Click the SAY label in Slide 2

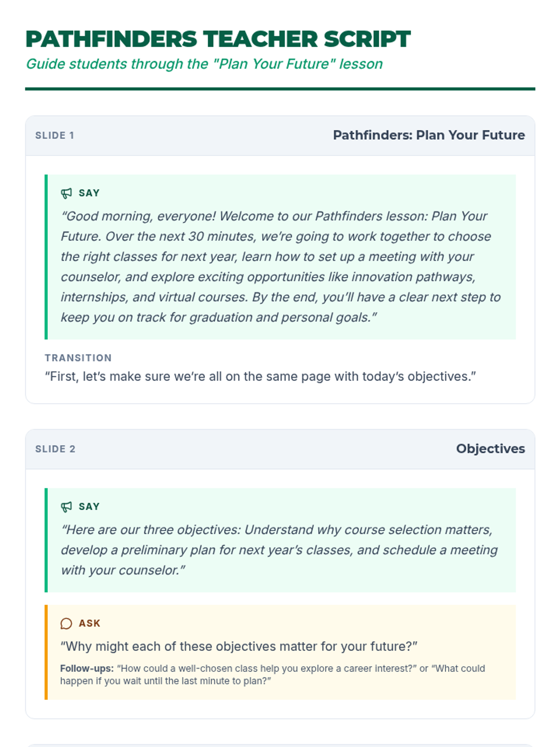tap(89, 507)
